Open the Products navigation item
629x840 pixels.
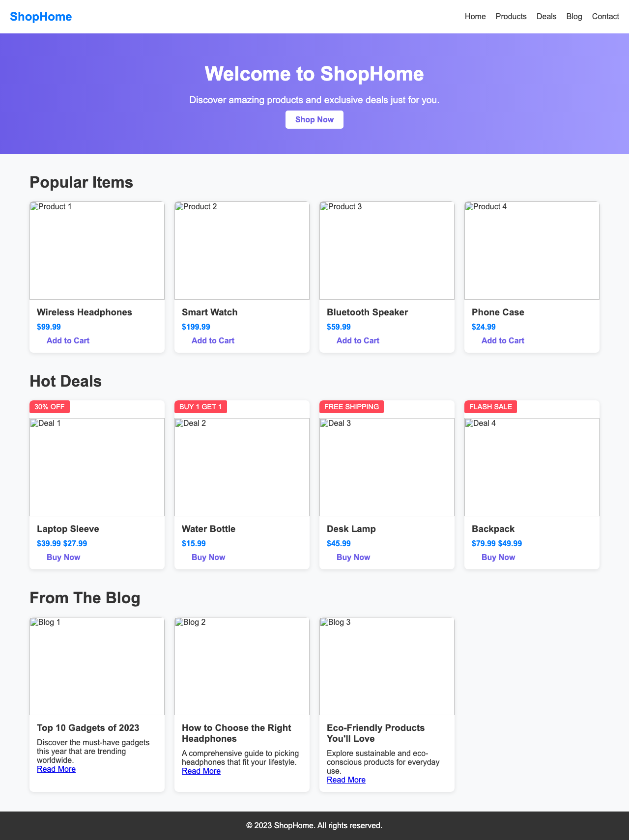click(x=511, y=16)
